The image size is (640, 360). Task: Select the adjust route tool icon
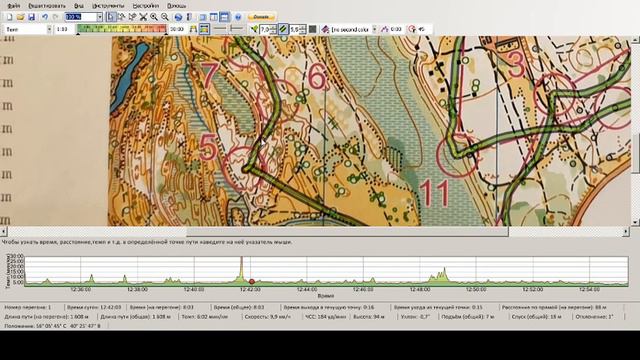[121, 17]
